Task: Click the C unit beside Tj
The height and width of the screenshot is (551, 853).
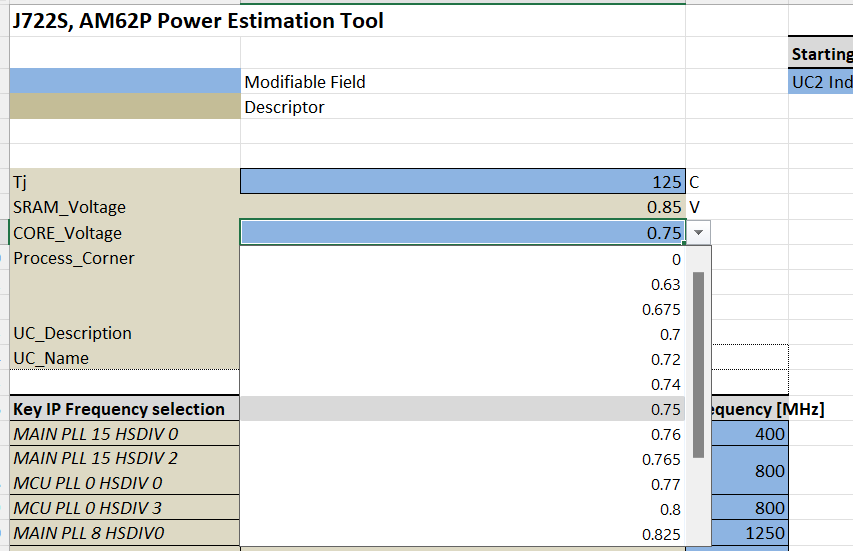Action: pyautogui.click(x=694, y=182)
